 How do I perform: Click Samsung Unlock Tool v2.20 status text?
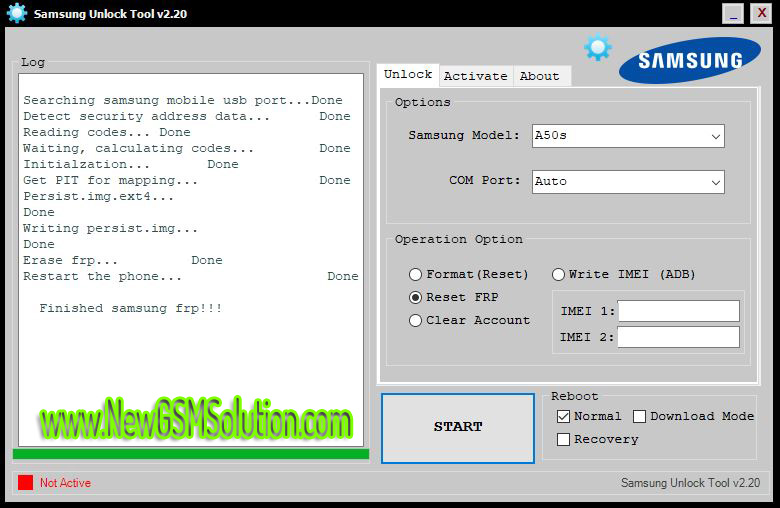coord(690,483)
